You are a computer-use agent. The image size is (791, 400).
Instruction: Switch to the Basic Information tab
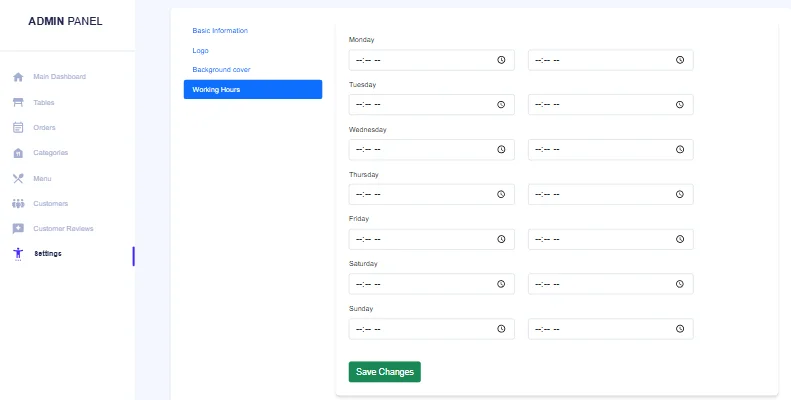[220, 31]
